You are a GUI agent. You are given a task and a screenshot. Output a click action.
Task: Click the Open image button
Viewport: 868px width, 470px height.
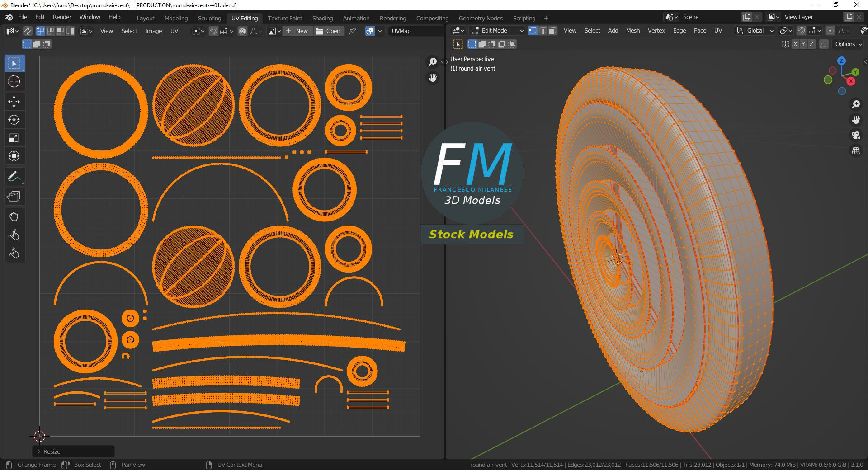click(x=328, y=31)
